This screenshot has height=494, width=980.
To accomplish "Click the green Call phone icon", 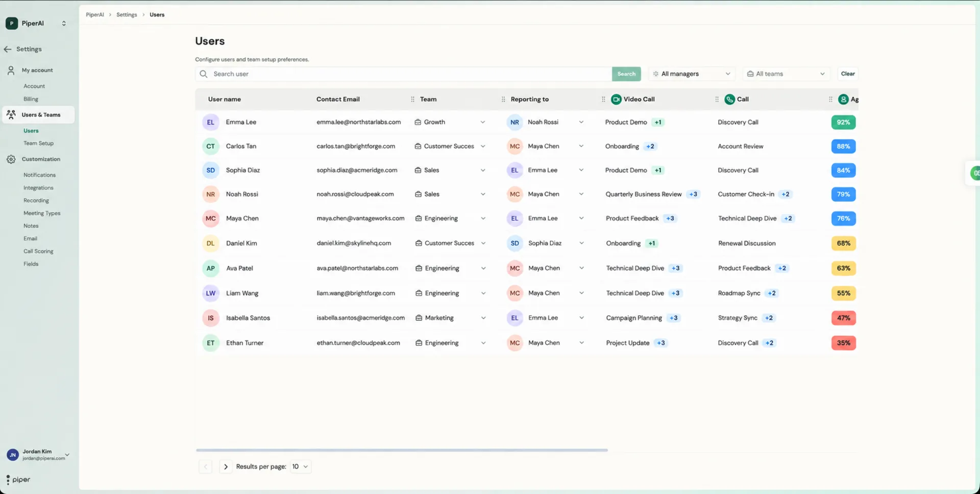I will click(x=729, y=99).
